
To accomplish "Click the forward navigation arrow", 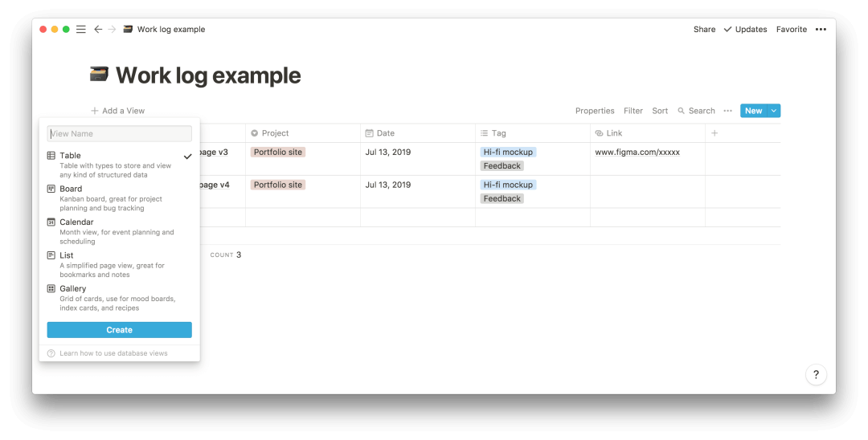I will tap(112, 29).
